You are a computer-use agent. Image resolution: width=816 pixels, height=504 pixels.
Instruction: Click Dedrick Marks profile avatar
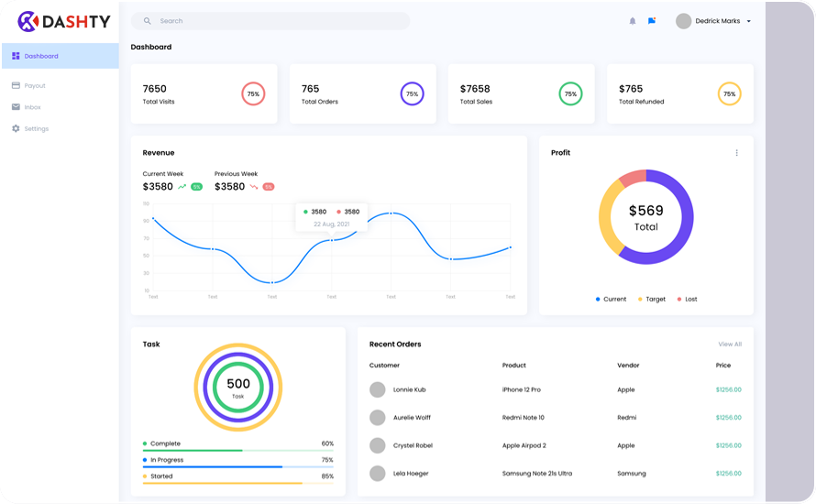pyautogui.click(x=683, y=21)
